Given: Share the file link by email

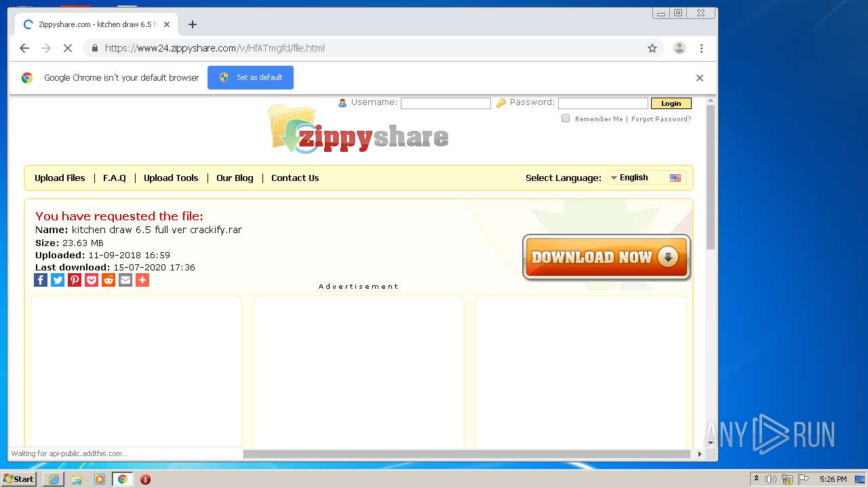Looking at the screenshot, I should (x=125, y=280).
